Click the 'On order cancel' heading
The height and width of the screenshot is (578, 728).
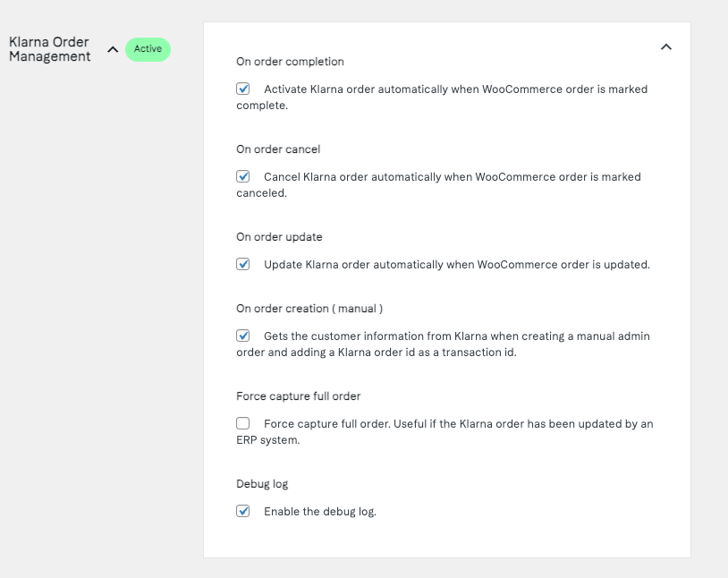tap(278, 149)
